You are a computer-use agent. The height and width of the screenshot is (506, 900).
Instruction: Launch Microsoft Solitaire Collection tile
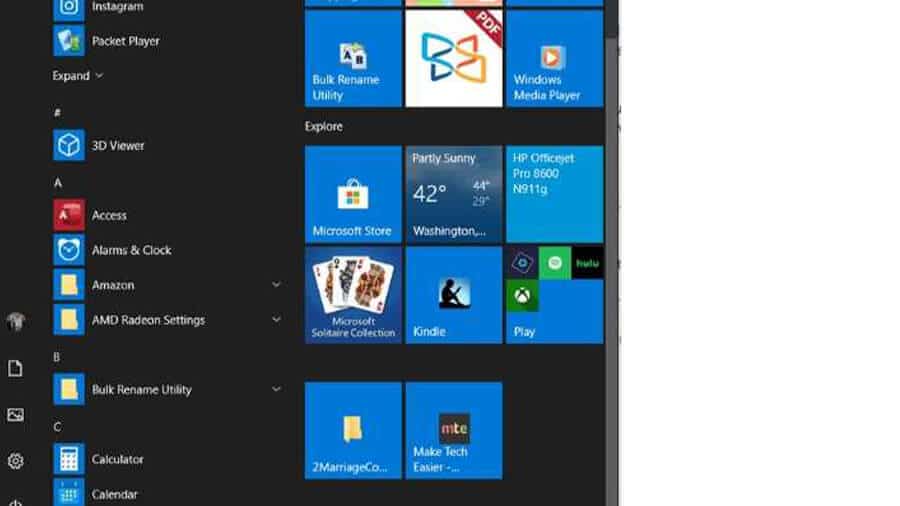click(353, 295)
